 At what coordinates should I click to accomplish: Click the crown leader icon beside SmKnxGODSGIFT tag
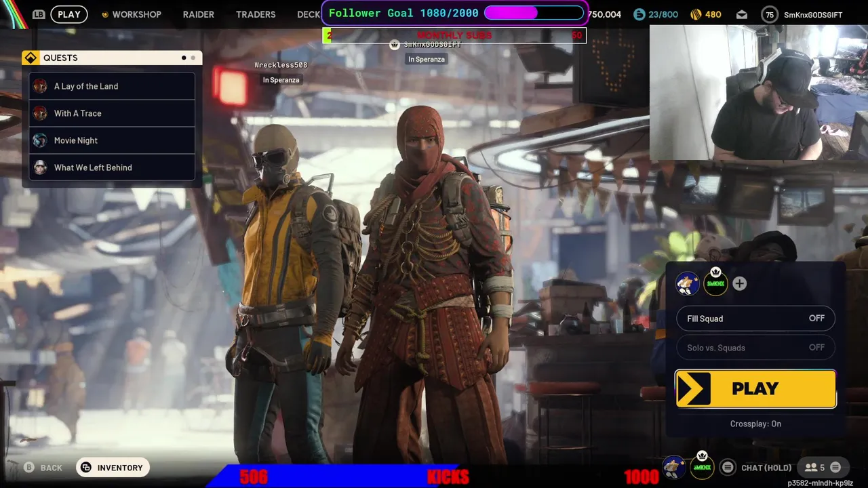click(395, 44)
